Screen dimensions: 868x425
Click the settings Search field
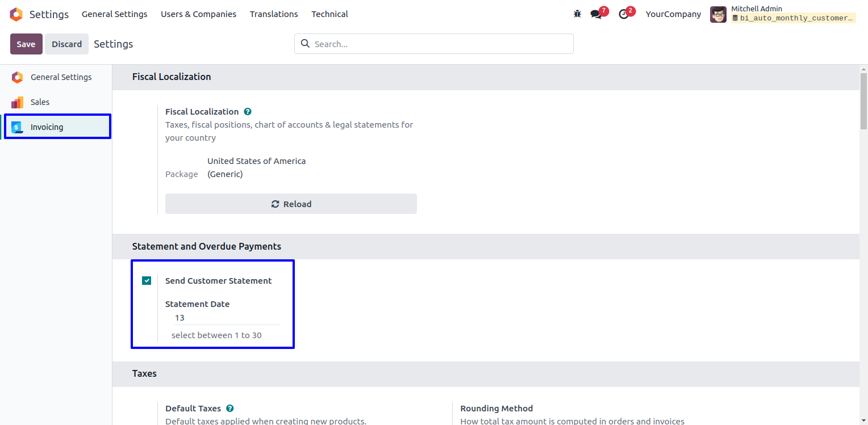coord(434,44)
